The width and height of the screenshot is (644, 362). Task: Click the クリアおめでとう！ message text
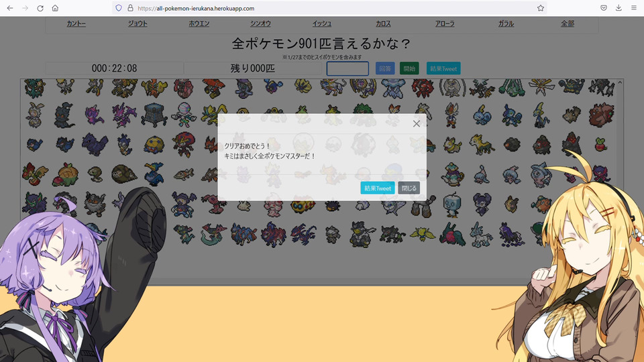coord(248,146)
